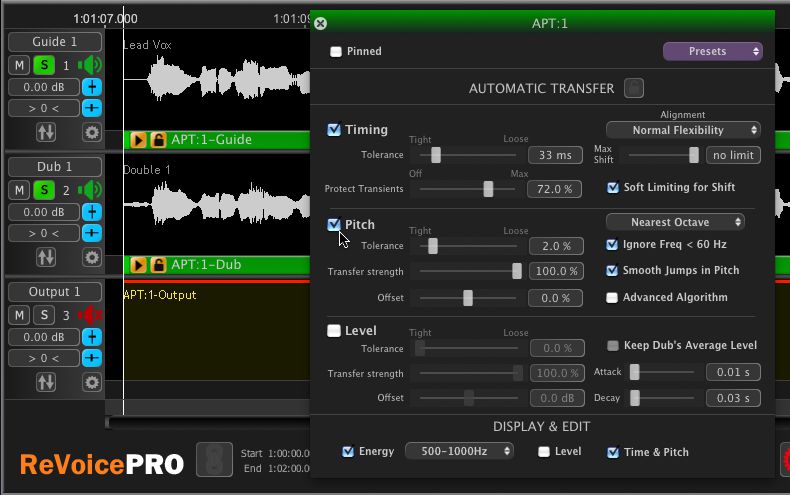
Task: Mute the Guide 1 track
Action: [19, 65]
